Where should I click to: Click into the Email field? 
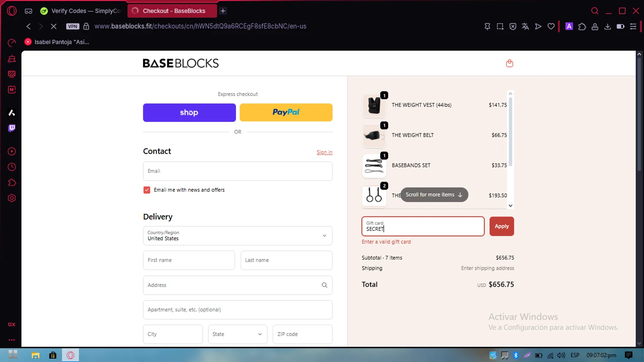(x=237, y=171)
